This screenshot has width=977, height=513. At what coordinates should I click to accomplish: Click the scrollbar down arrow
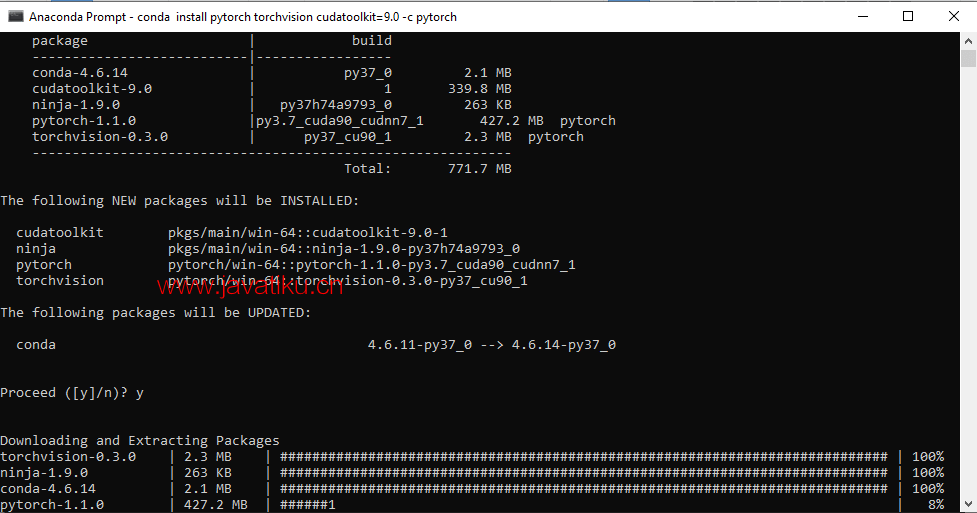[x=968, y=504]
